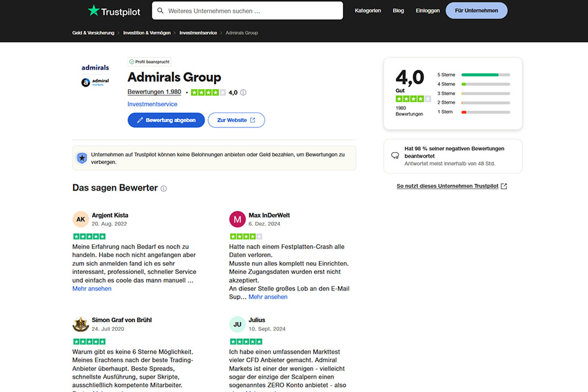
Task: Click Argjent Kista's AK avatar
Action: coord(80,219)
